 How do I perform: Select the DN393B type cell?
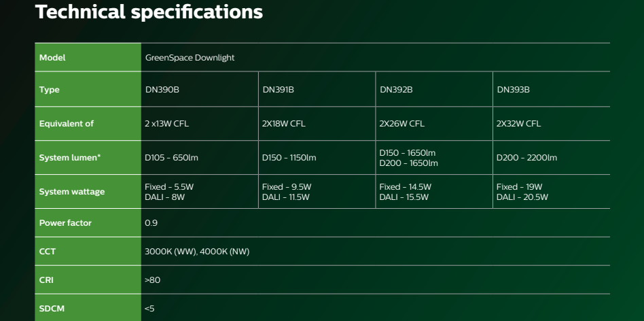point(513,90)
